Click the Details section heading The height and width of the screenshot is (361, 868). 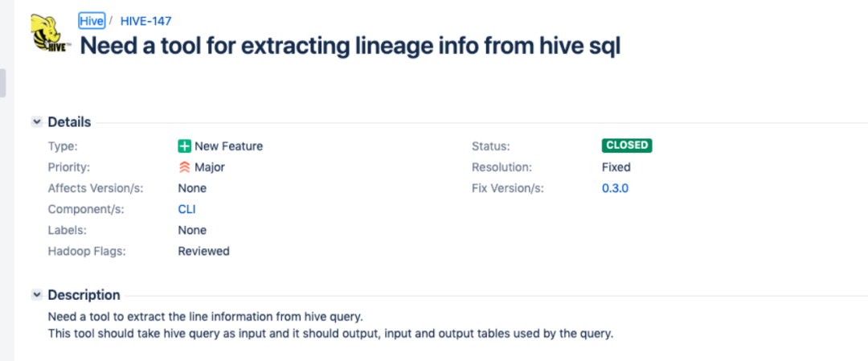[x=69, y=122]
